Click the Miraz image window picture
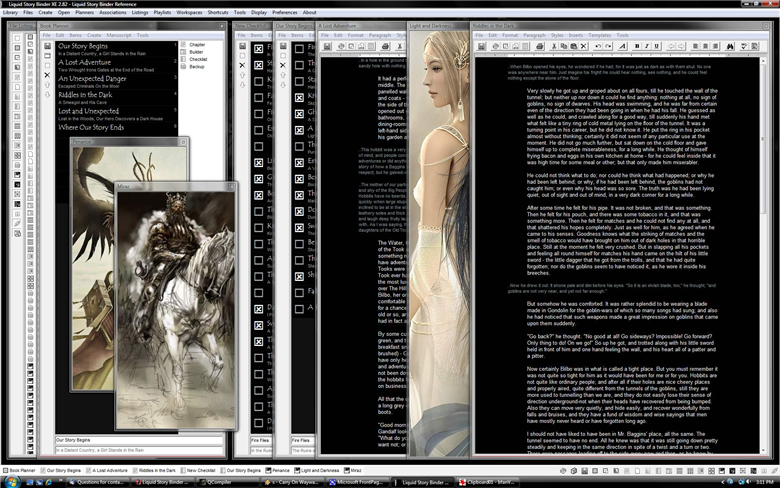 coord(176,310)
